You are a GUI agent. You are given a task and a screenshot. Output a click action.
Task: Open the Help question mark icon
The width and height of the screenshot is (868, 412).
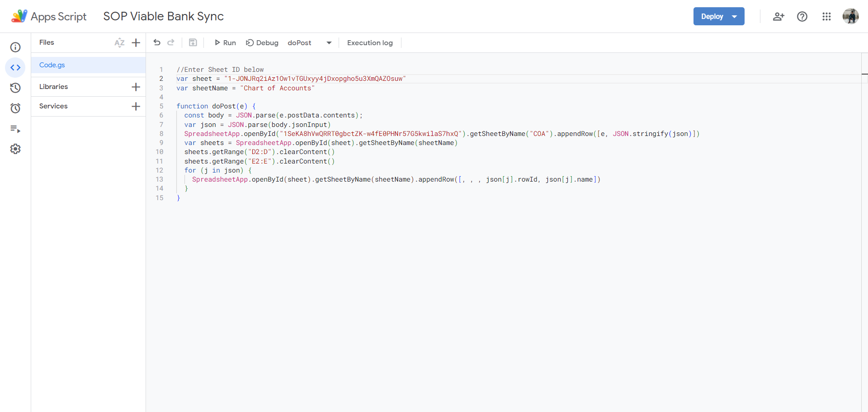click(802, 17)
